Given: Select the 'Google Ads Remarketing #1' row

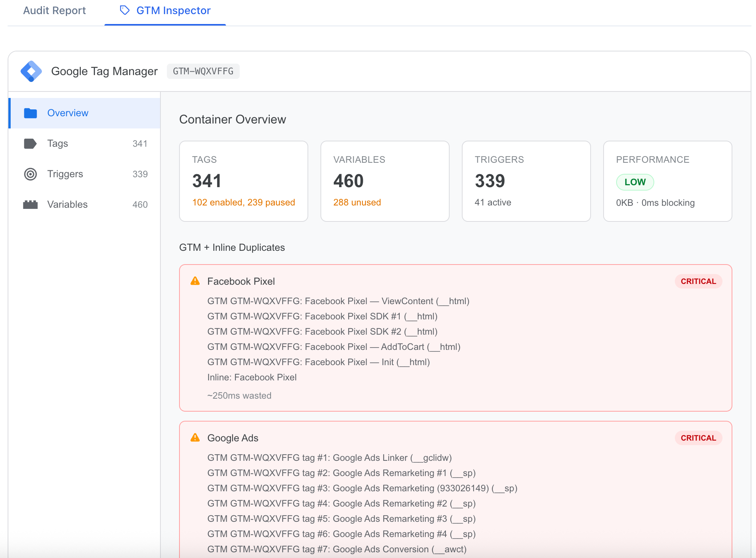Looking at the screenshot, I should coord(341,473).
